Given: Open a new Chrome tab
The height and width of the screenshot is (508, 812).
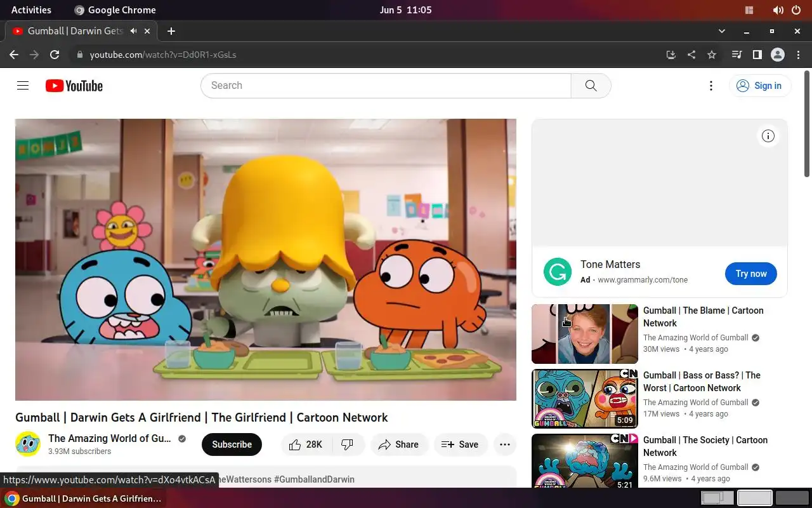Looking at the screenshot, I should tap(171, 30).
